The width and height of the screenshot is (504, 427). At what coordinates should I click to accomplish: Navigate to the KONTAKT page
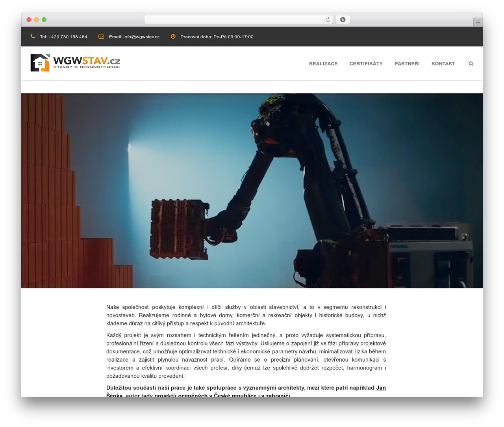[x=443, y=64]
